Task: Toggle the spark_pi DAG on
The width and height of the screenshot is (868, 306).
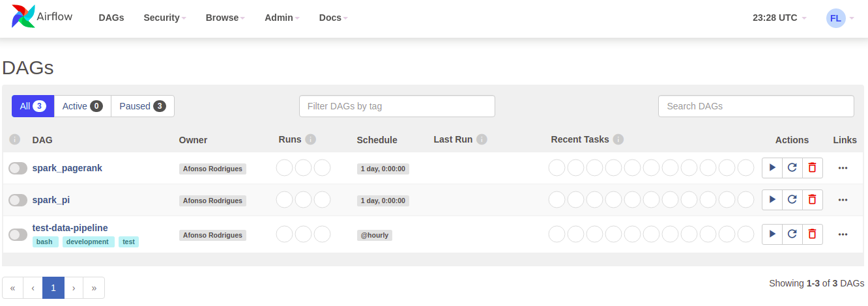Action: pos(18,201)
